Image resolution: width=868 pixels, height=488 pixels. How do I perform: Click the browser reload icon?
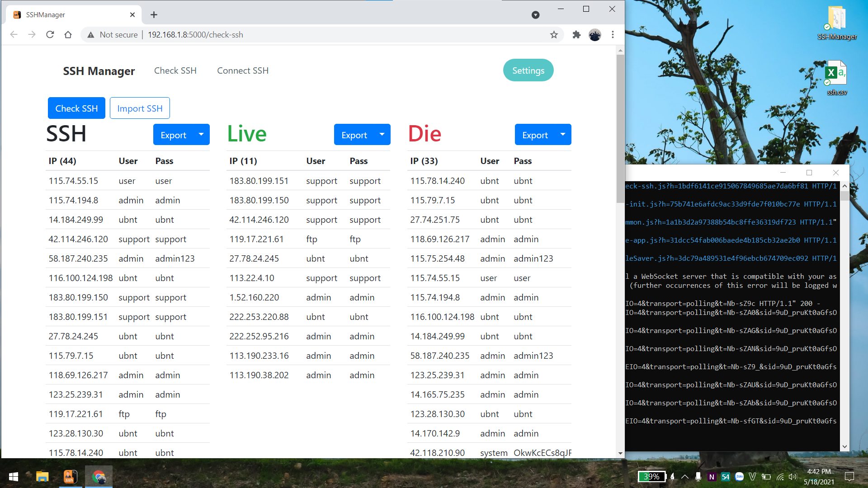[x=50, y=35]
